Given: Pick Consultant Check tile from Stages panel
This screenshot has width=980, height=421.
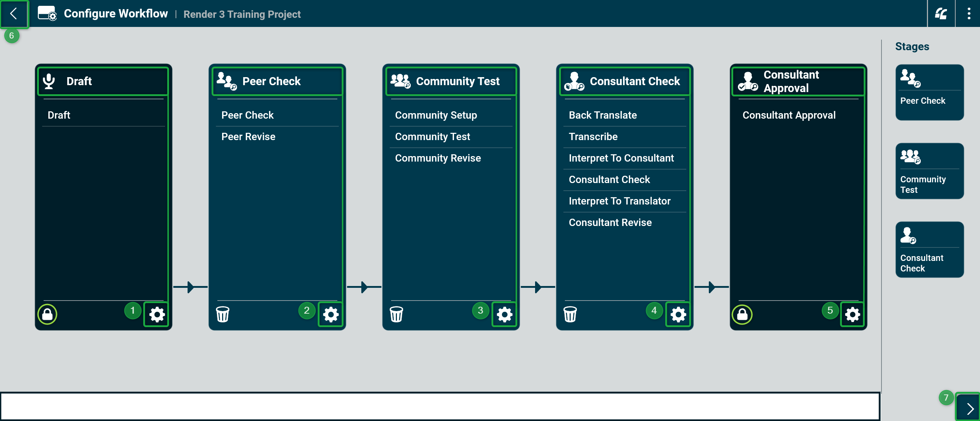Looking at the screenshot, I should pyautogui.click(x=929, y=249).
